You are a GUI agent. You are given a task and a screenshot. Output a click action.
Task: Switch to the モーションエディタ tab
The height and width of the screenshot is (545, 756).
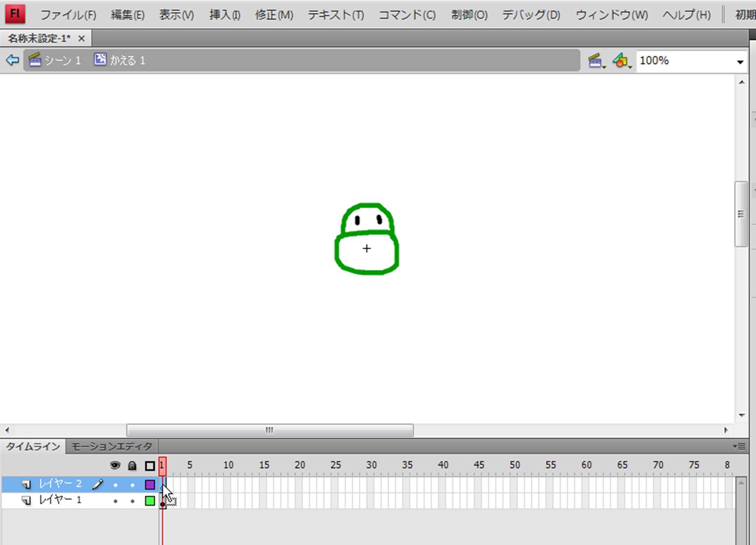(x=112, y=447)
